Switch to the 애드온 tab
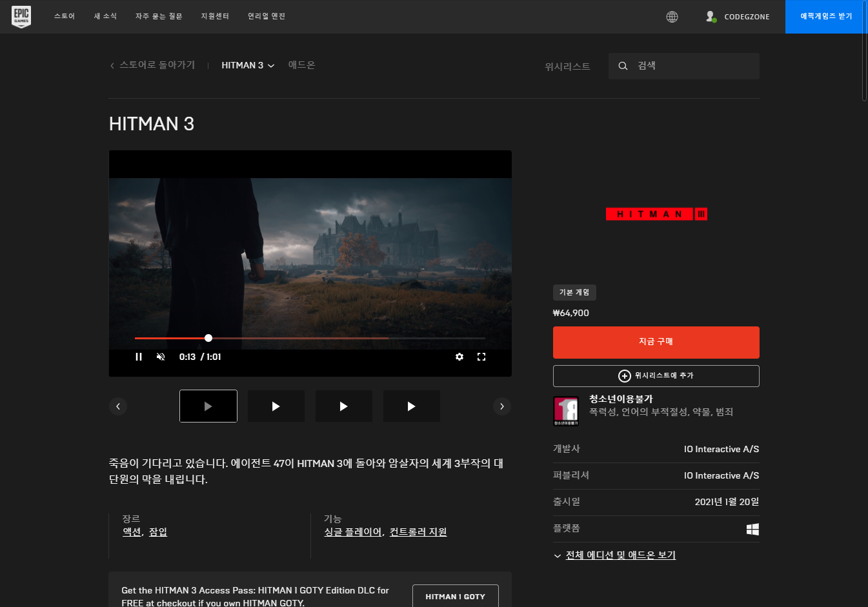868x607 pixels. pyautogui.click(x=301, y=65)
